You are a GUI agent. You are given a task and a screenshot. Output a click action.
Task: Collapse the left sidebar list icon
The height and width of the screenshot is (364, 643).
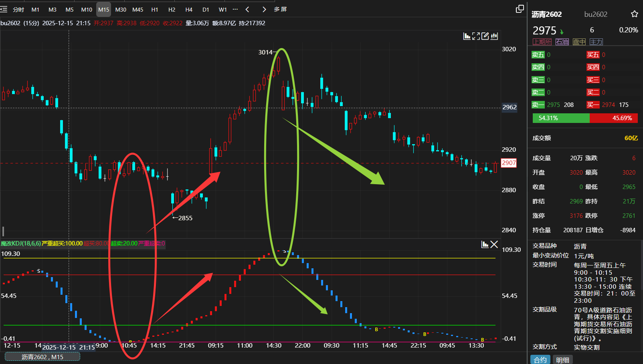click(x=4, y=9)
